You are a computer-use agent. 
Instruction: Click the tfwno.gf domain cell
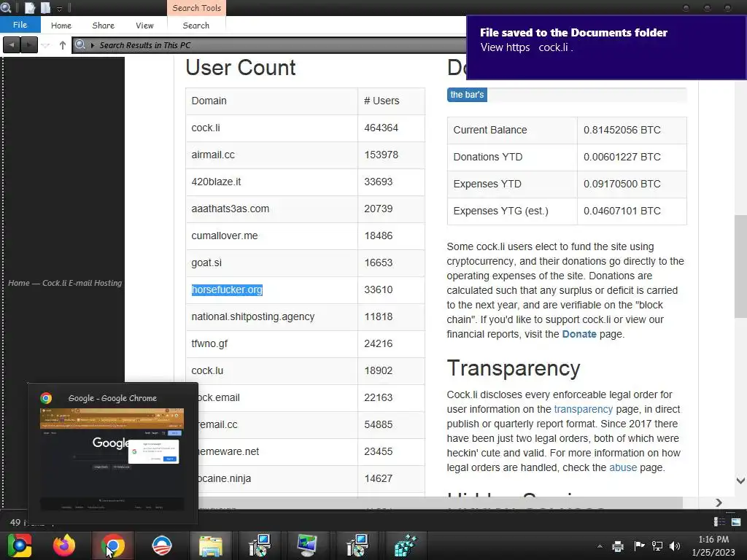click(x=271, y=344)
